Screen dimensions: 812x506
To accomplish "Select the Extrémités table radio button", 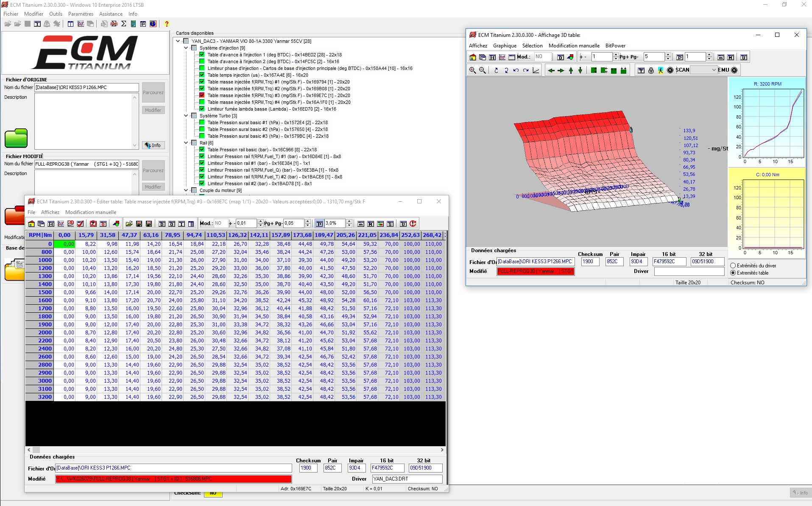I will click(x=733, y=273).
